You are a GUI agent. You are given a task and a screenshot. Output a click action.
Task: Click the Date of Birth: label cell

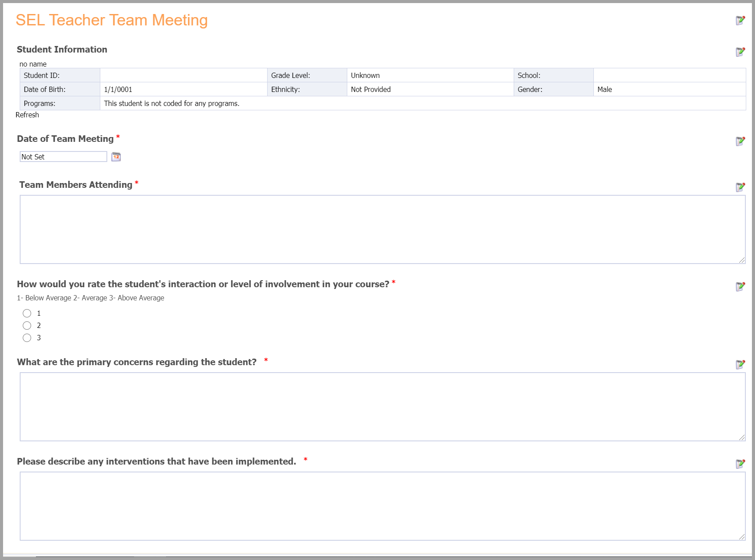60,89
